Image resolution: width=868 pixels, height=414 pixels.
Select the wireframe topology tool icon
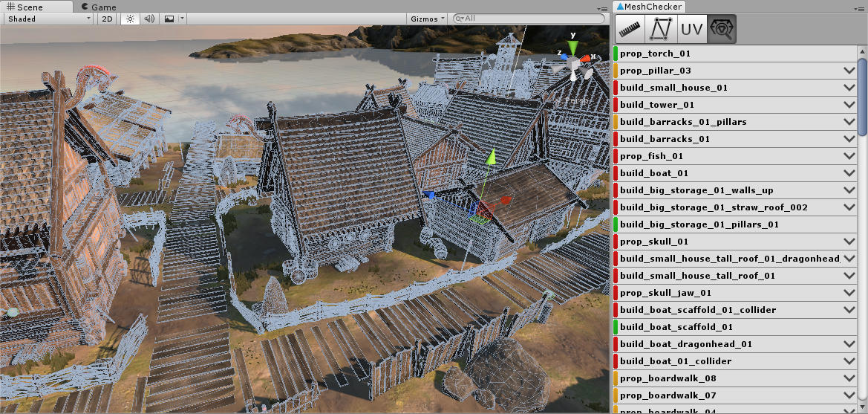[660, 29]
